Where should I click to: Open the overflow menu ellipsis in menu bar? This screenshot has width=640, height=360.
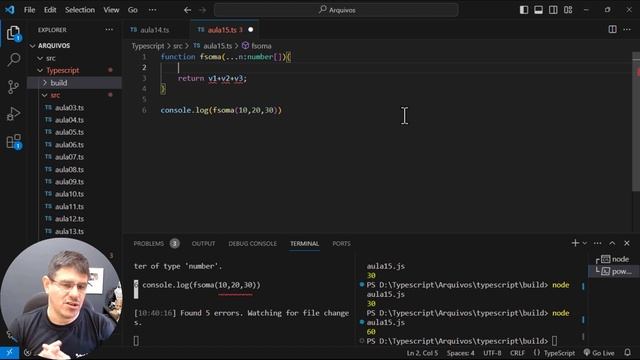[x=152, y=10]
